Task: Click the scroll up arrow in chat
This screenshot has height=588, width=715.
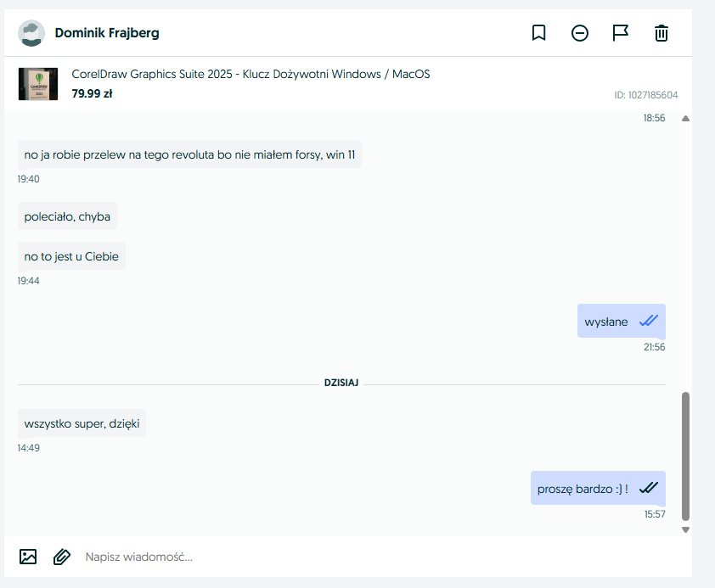Action: coord(685,119)
